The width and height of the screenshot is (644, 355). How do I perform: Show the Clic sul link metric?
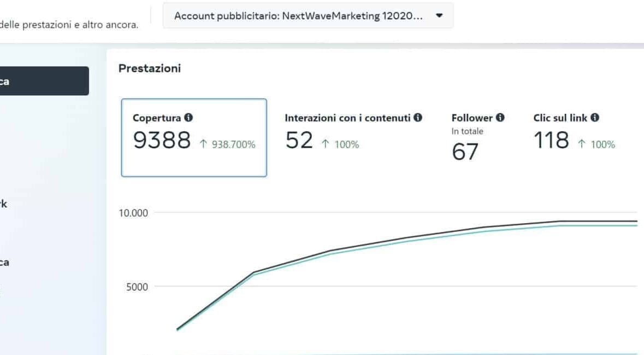pyautogui.click(x=574, y=131)
